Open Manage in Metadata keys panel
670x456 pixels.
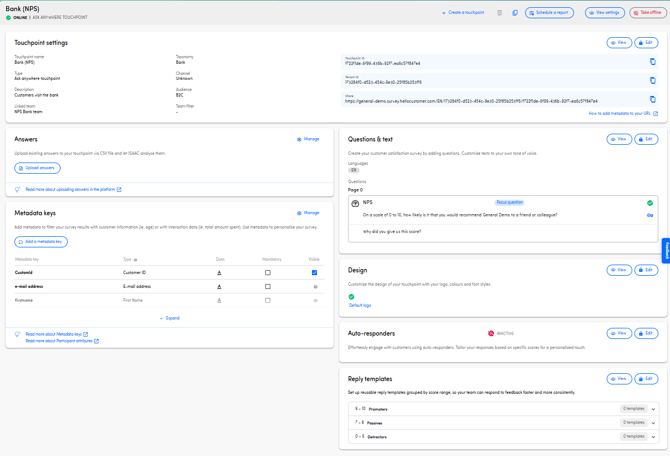308,213
